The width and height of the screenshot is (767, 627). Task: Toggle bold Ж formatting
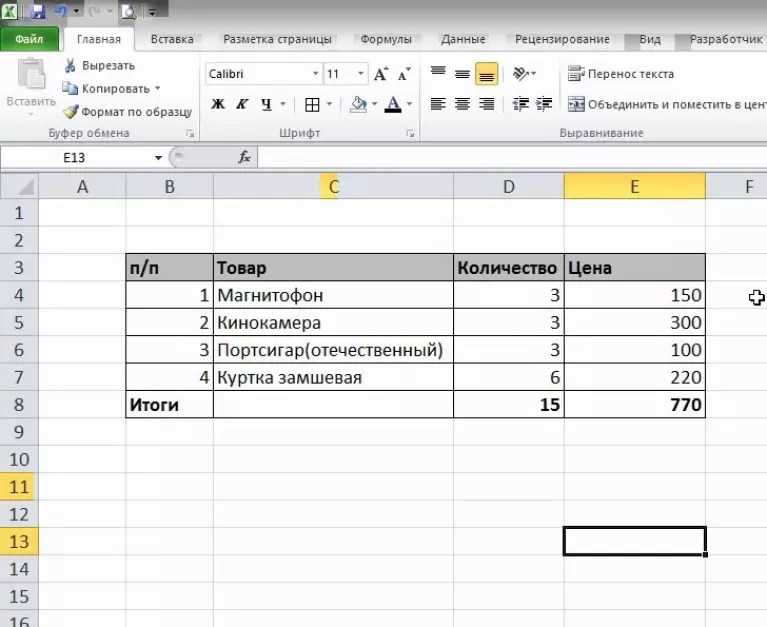coord(218,104)
